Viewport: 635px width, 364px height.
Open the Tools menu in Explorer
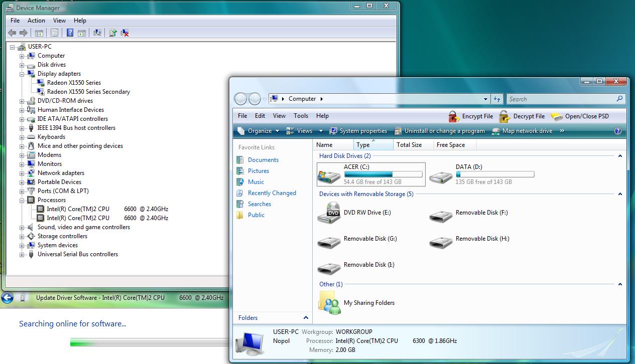pos(301,116)
